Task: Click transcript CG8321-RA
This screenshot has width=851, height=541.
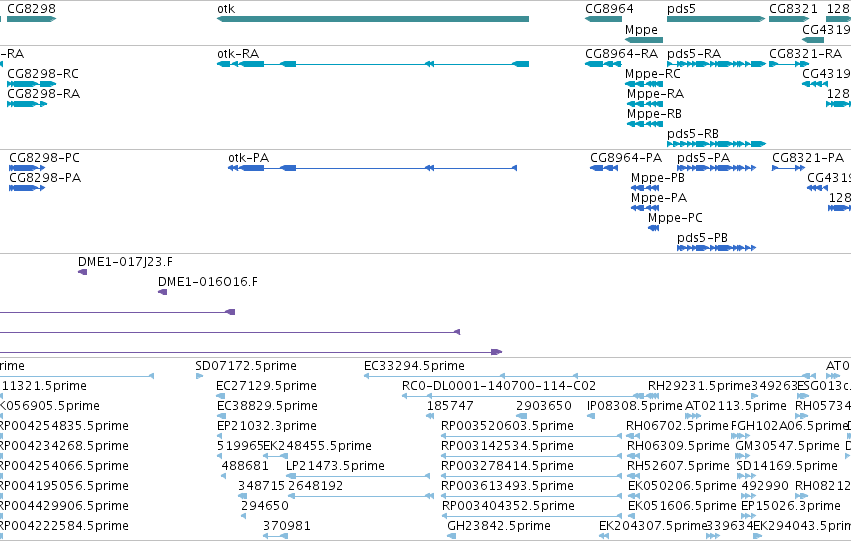Action: 789,64
